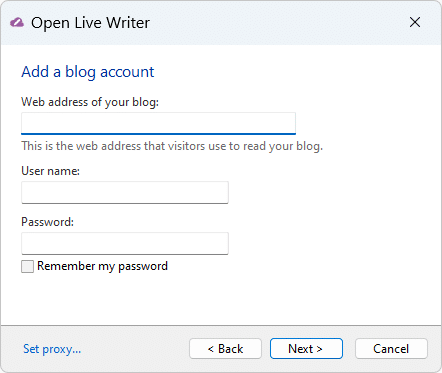This screenshot has width=442, height=373.
Task: Cancel the blog account wizard
Action: (391, 349)
